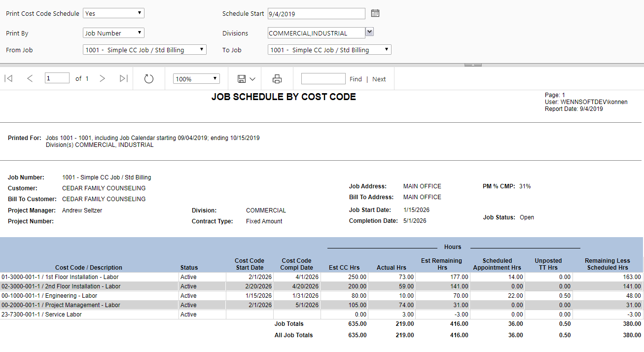Print the report
This screenshot has width=644, height=352.
click(x=277, y=79)
